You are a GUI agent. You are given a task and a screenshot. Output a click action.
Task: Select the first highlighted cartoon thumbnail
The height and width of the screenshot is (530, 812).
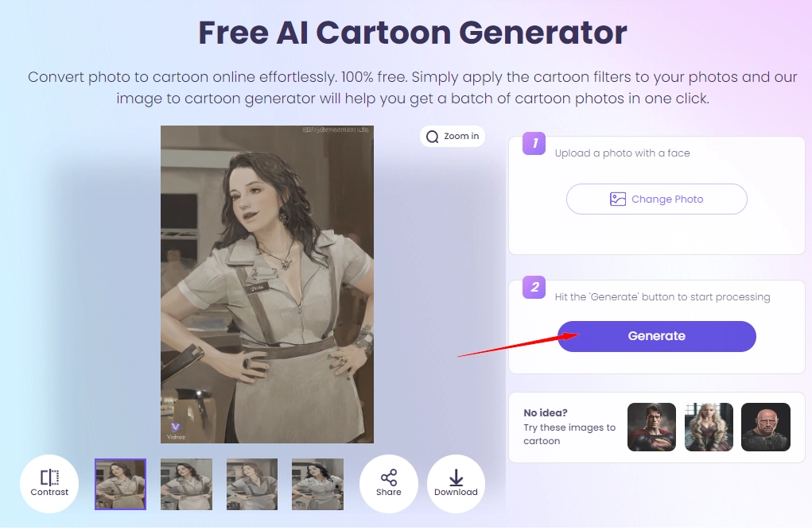tap(120, 484)
